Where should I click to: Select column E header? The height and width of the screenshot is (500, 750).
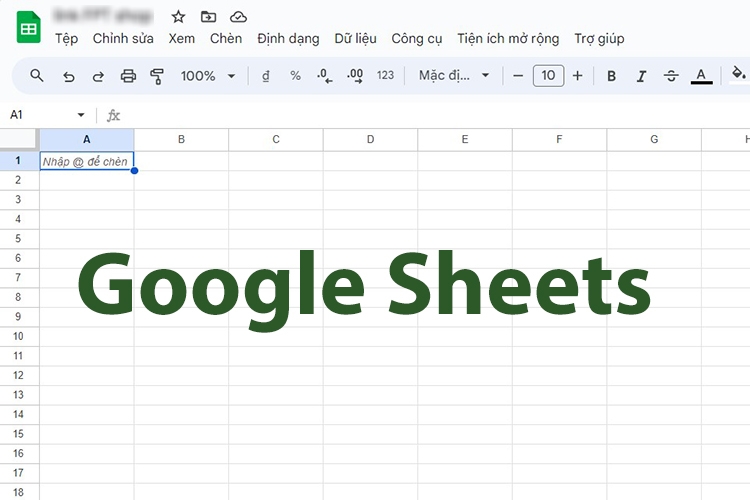465,139
